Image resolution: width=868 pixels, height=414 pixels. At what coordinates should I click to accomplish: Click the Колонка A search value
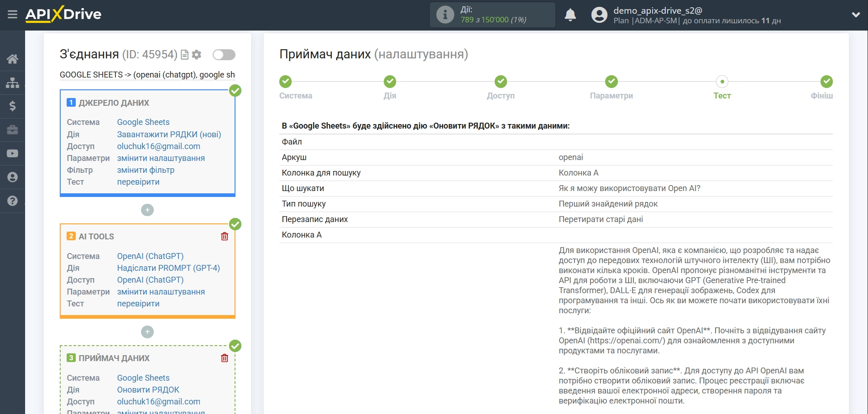tap(579, 173)
